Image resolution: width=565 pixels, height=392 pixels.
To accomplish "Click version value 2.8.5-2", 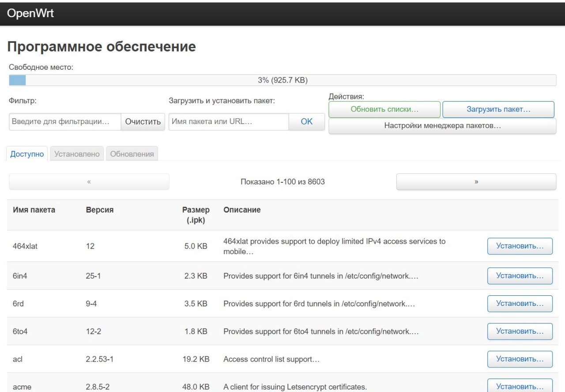I will point(98,387).
